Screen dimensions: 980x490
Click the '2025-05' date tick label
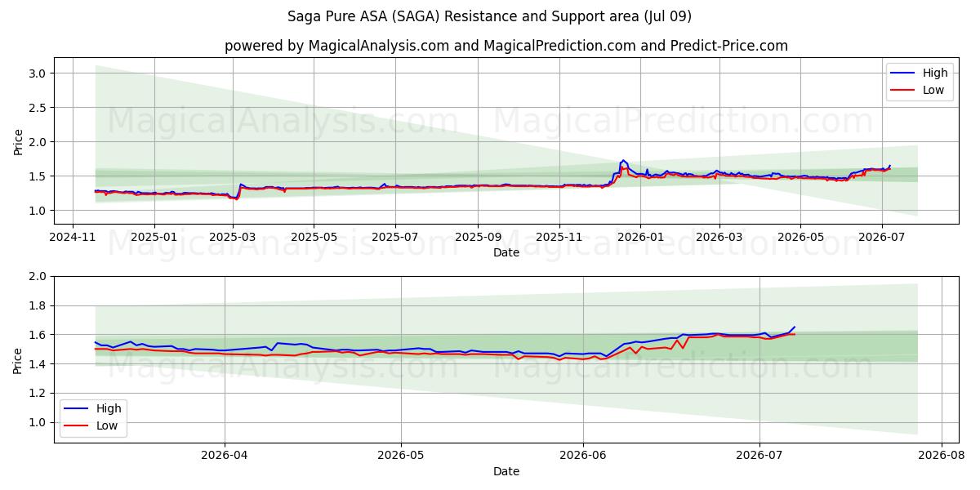(x=314, y=238)
